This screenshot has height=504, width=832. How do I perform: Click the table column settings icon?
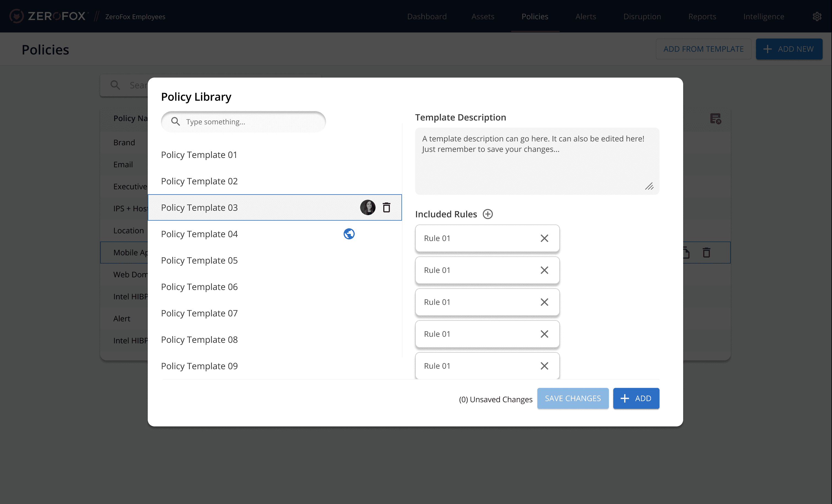pos(715,119)
